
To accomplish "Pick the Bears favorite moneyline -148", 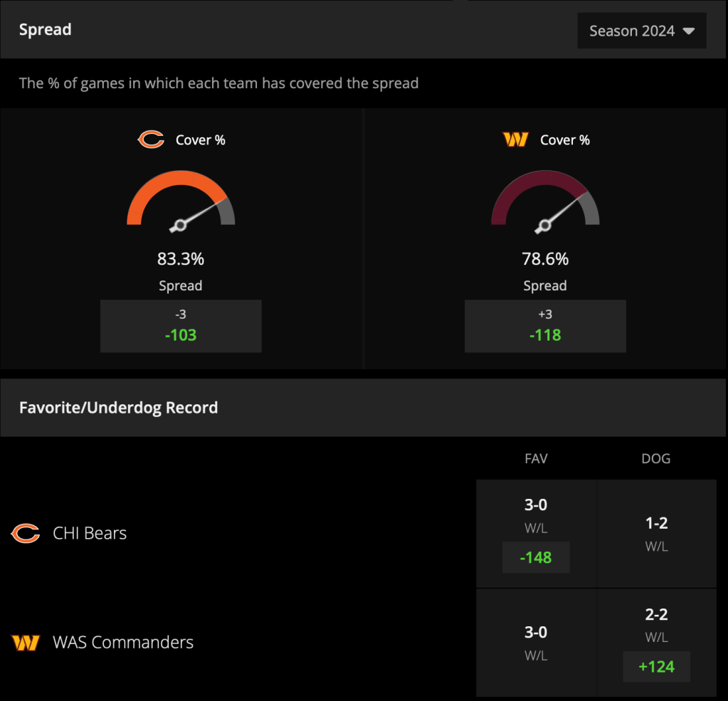I will [x=536, y=557].
